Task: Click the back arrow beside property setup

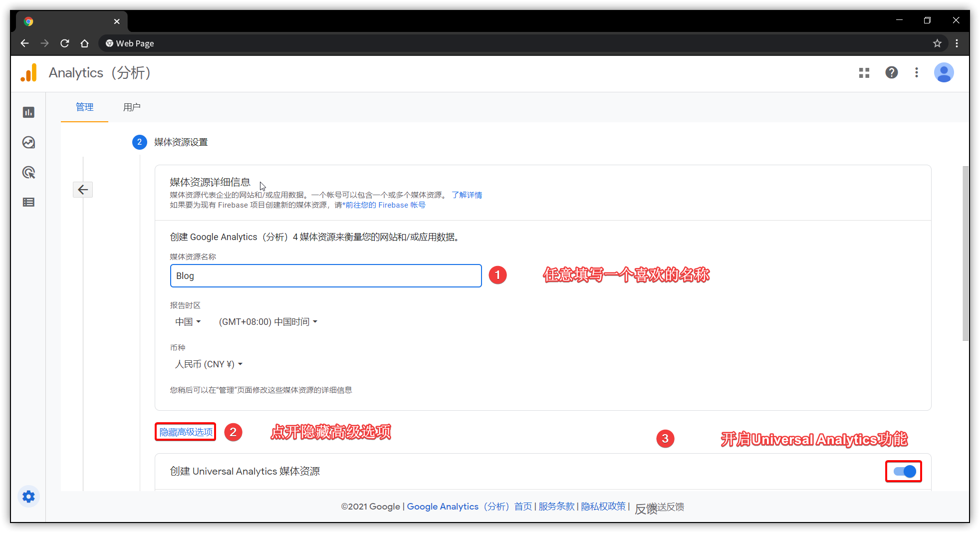Action: (83, 190)
